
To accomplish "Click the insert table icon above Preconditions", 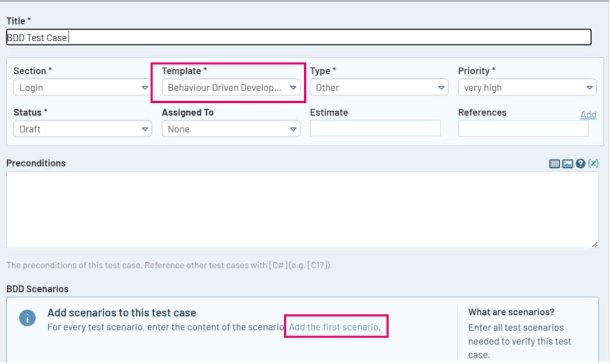I will (555, 164).
